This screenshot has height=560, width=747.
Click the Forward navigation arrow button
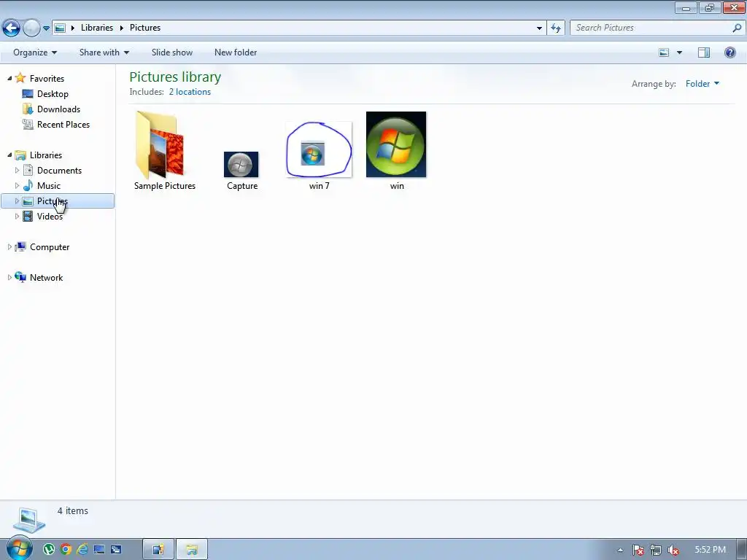tap(31, 28)
